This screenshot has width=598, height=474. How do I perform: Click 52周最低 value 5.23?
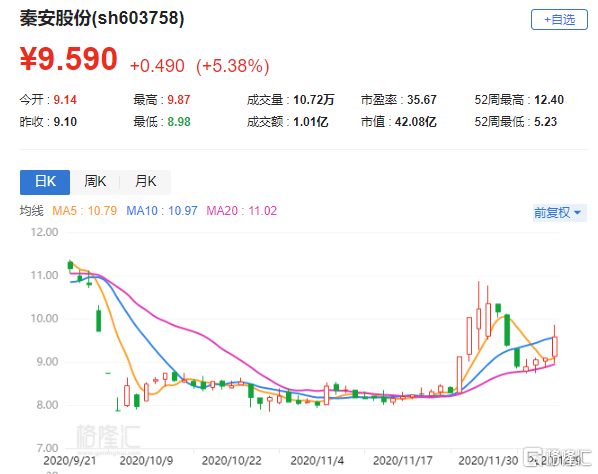click(545, 122)
